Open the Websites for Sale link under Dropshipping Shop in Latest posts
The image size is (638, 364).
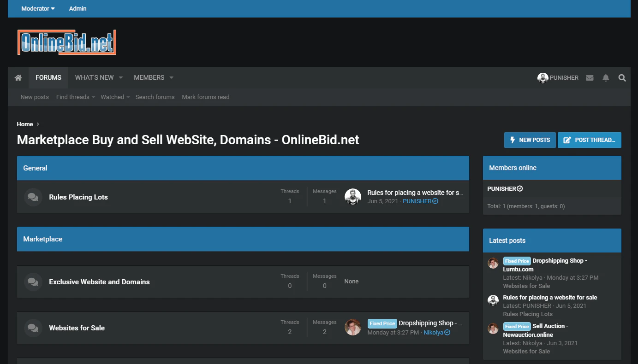click(x=526, y=286)
